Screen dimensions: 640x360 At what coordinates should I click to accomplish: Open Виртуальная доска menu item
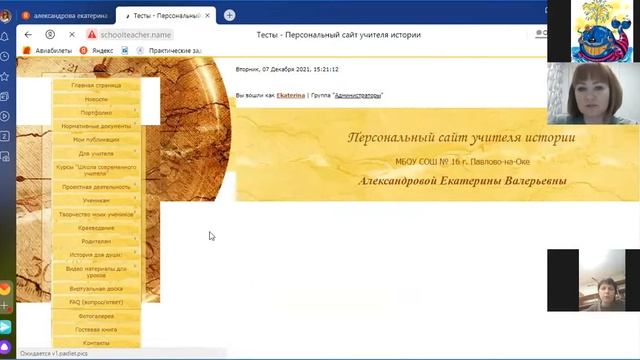(x=96, y=289)
